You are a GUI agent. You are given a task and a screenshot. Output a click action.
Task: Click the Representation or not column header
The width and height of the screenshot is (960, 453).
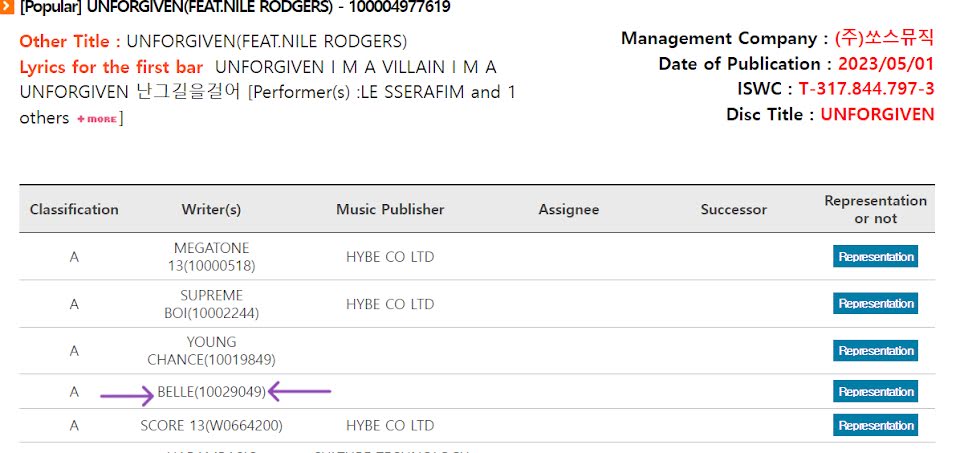click(x=876, y=209)
